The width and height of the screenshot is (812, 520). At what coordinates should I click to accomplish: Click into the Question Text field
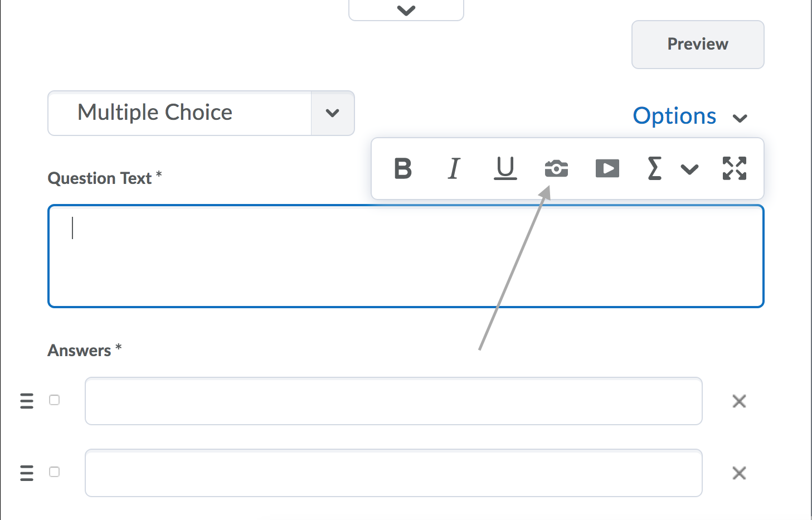pyautogui.click(x=406, y=256)
